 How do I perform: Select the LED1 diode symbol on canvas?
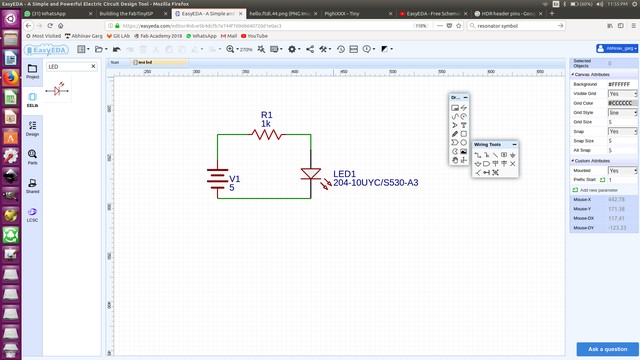pyautogui.click(x=311, y=174)
